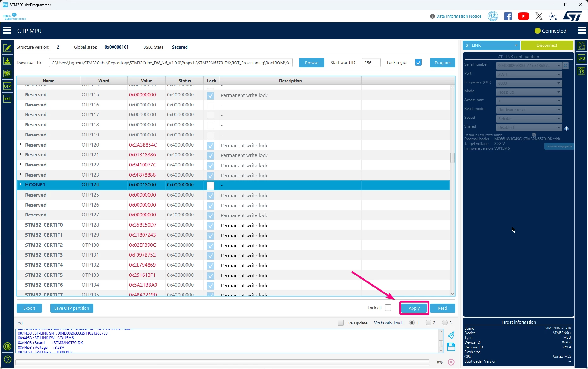Open the Port SWD dropdown
Screen dimensions: 588x369
click(529, 74)
